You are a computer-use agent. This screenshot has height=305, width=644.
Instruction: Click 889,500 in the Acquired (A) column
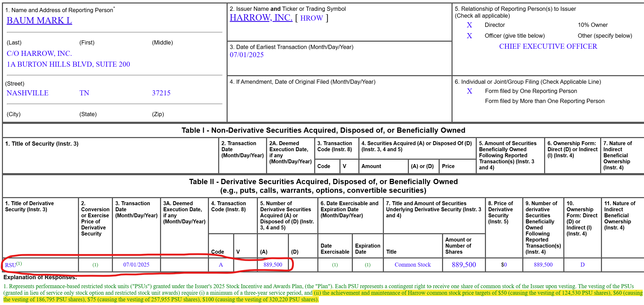(x=273, y=265)
